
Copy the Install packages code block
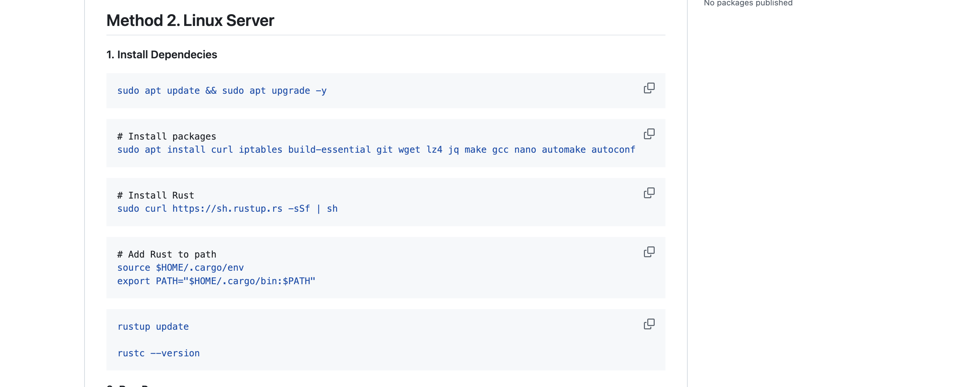[649, 134]
